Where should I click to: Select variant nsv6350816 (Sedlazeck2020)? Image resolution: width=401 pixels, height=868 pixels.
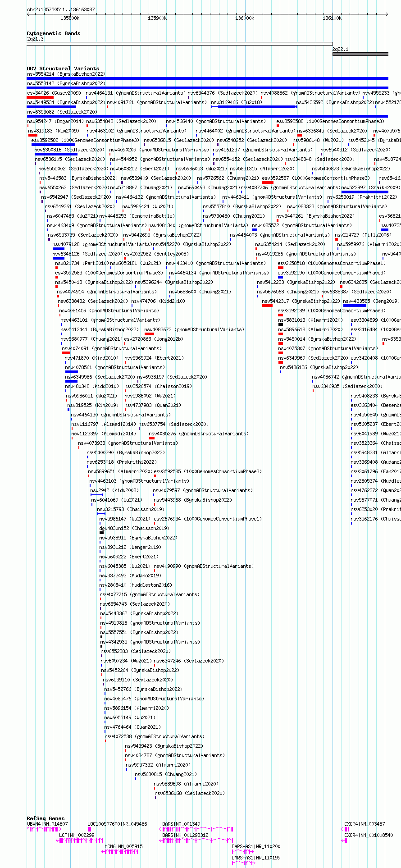[56, 154]
